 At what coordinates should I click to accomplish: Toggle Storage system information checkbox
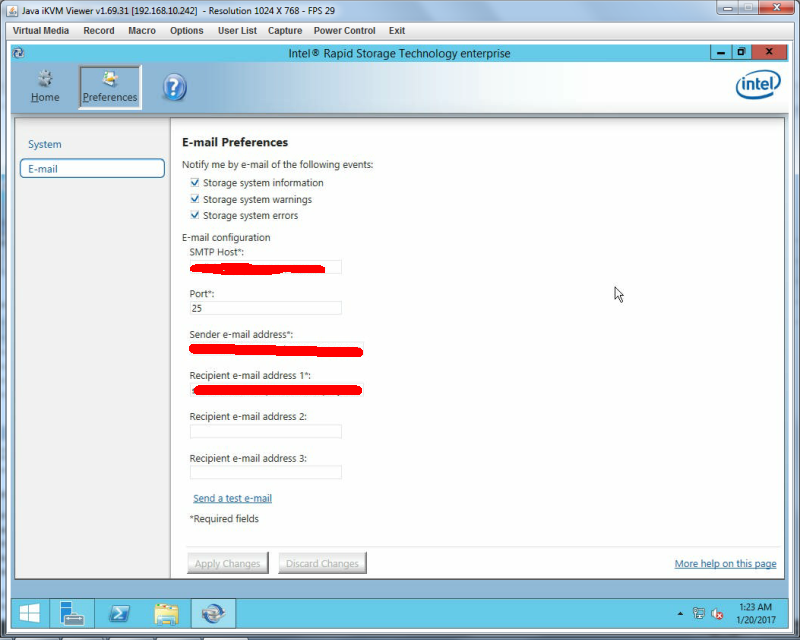point(194,182)
